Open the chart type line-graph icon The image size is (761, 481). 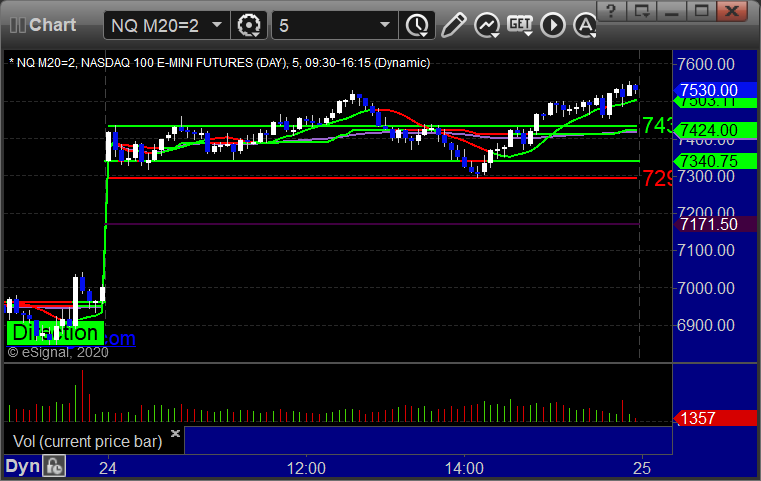pyautogui.click(x=487, y=25)
